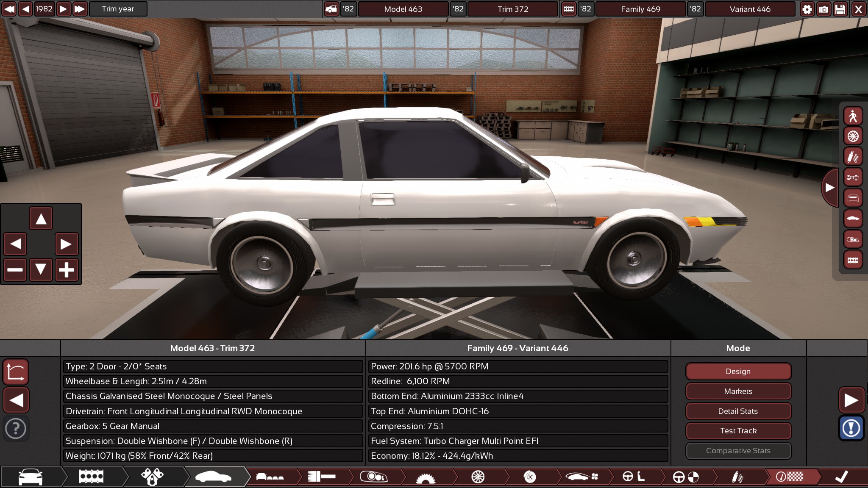Rotate camera up with the up arrow

(41, 219)
